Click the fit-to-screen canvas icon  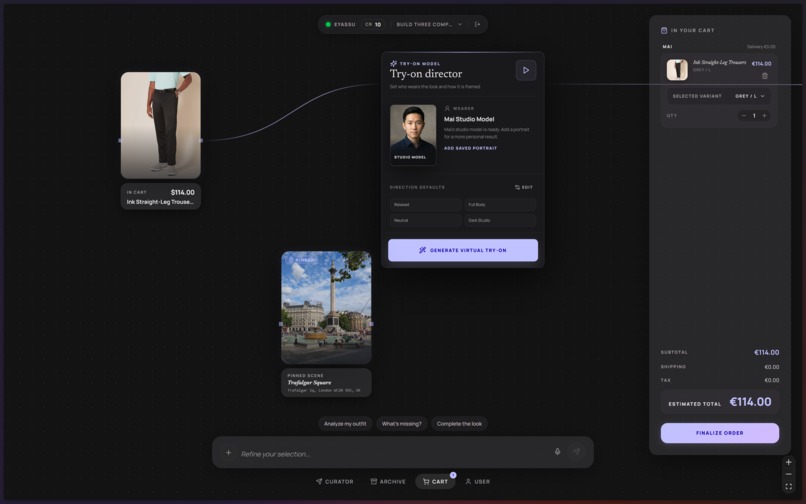(789, 487)
